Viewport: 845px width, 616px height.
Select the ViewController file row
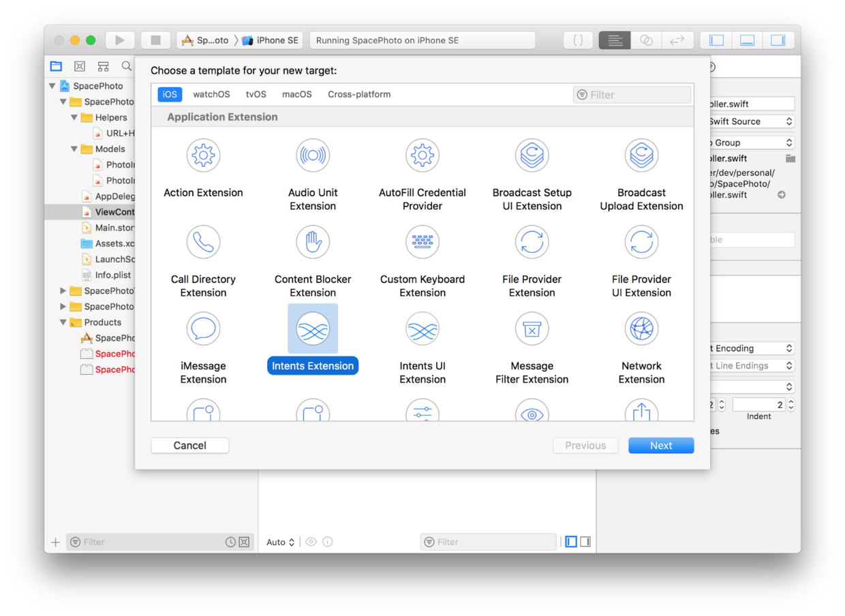[x=90, y=212]
